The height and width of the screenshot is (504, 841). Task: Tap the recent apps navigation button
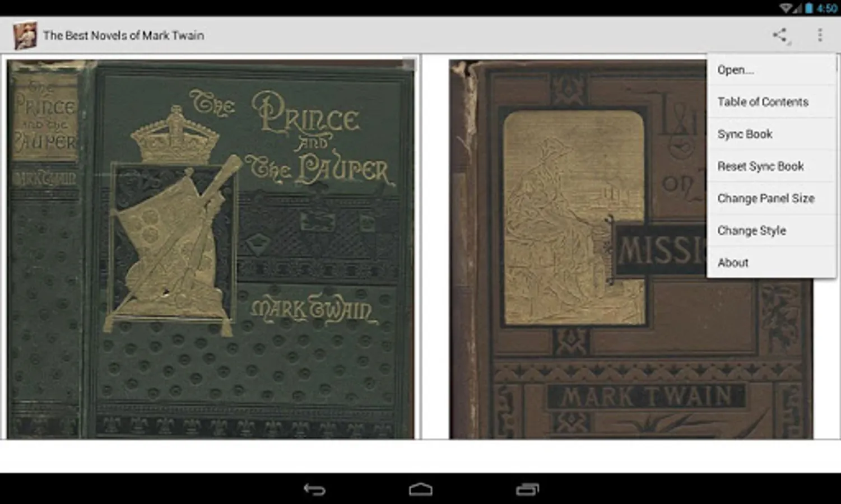pos(527,489)
